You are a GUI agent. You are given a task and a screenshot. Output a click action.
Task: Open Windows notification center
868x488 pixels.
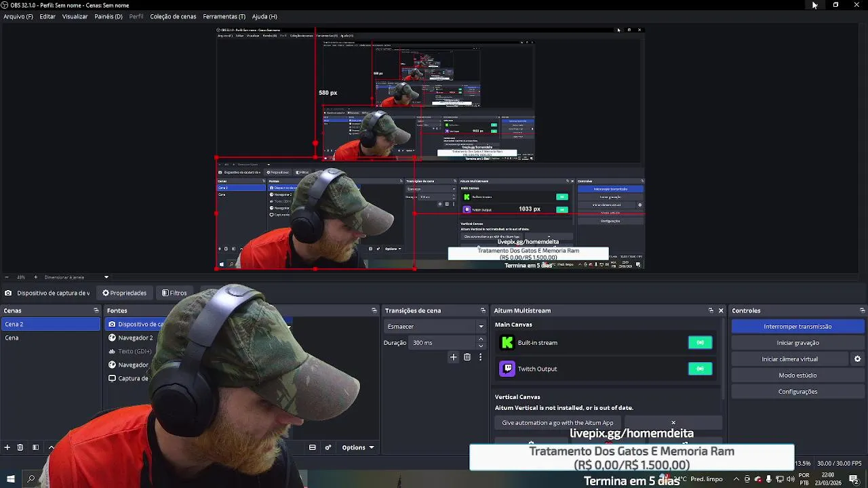tap(854, 479)
